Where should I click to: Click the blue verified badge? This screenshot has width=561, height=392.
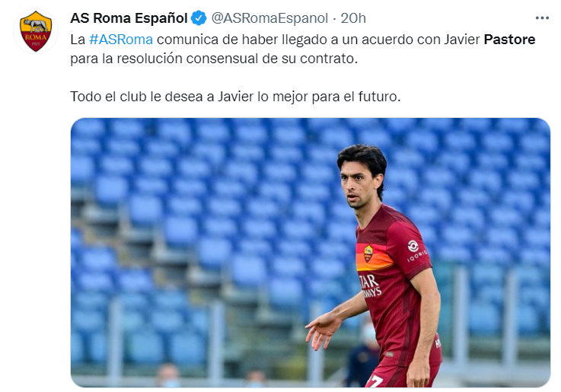coord(199,18)
